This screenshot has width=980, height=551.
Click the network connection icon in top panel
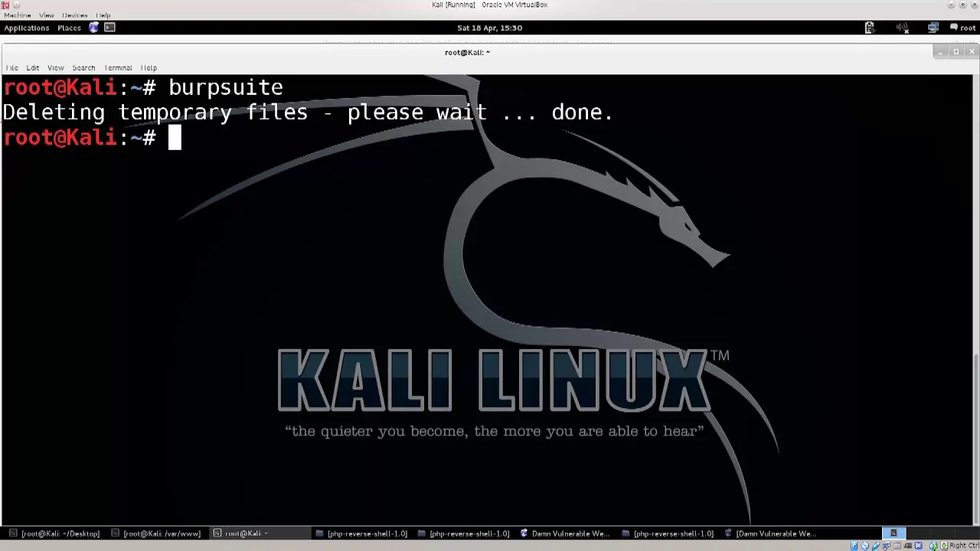point(933,28)
